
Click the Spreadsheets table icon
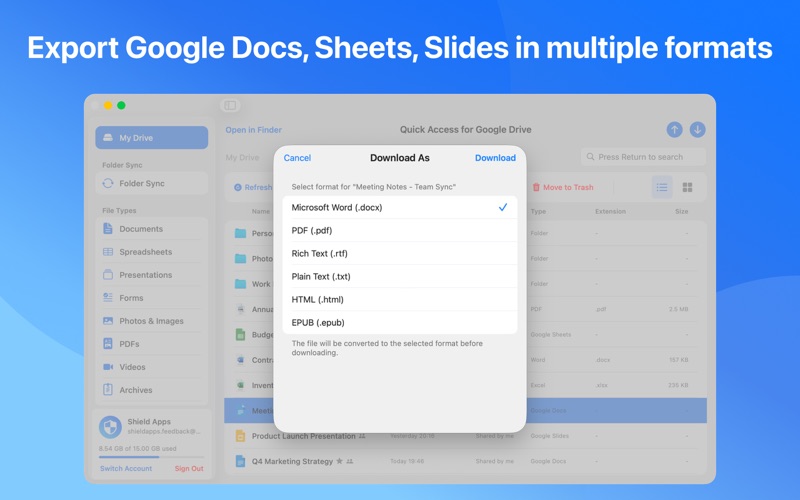(108, 252)
